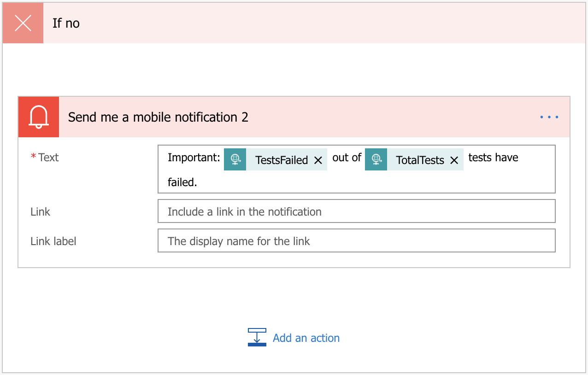Click the Add an action icon
This screenshot has width=588, height=375.
tap(257, 337)
